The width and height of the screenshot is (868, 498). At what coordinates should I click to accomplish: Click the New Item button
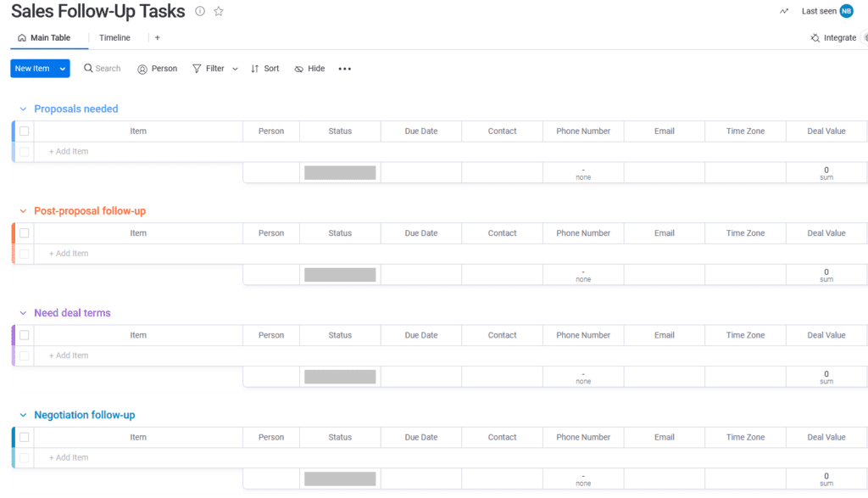point(32,68)
